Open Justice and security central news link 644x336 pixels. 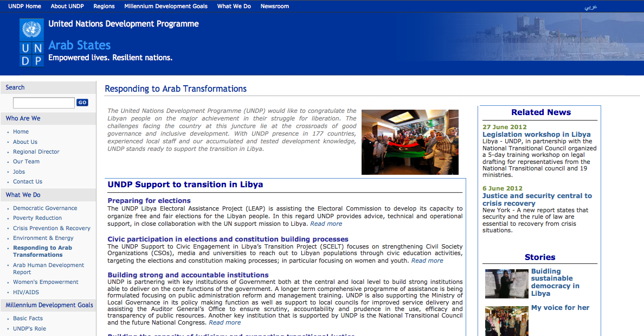(537, 199)
